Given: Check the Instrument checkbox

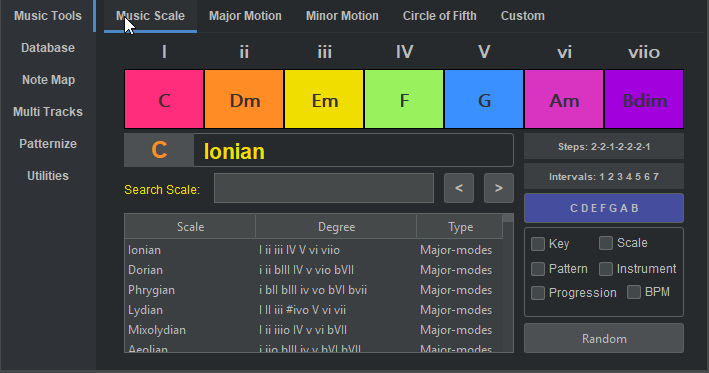Looking at the screenshot, I should (x=606, y=269).
